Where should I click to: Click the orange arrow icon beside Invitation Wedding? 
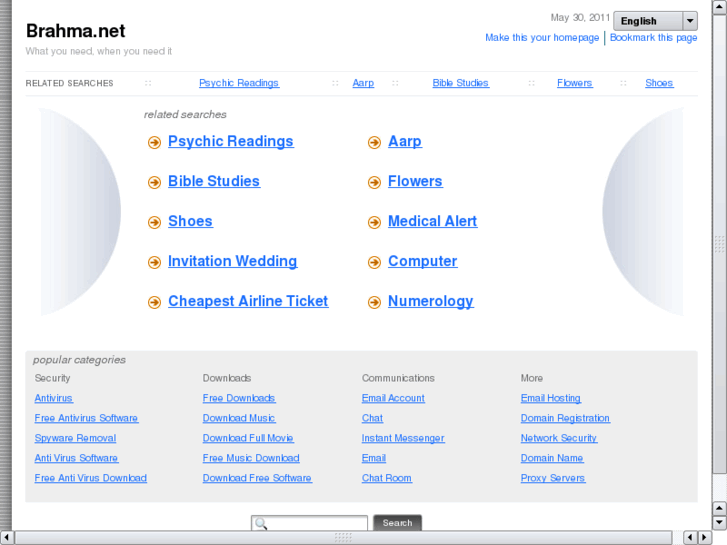(x=154, y=263)
